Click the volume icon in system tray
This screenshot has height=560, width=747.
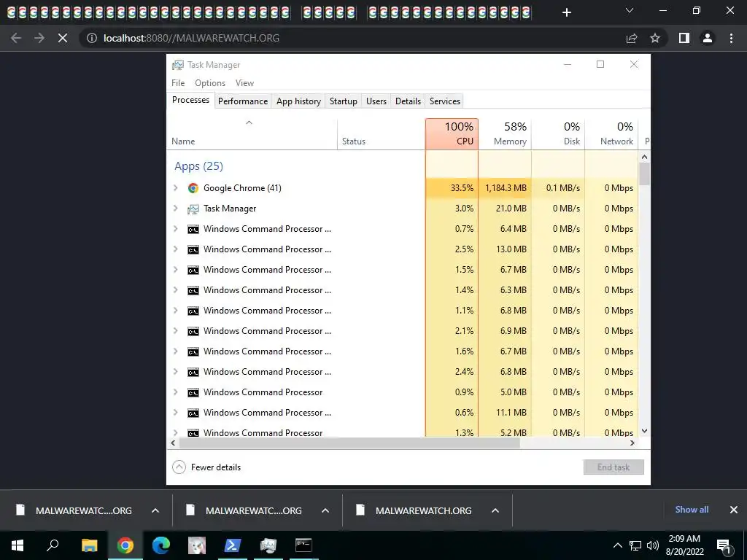click(653, 545)
